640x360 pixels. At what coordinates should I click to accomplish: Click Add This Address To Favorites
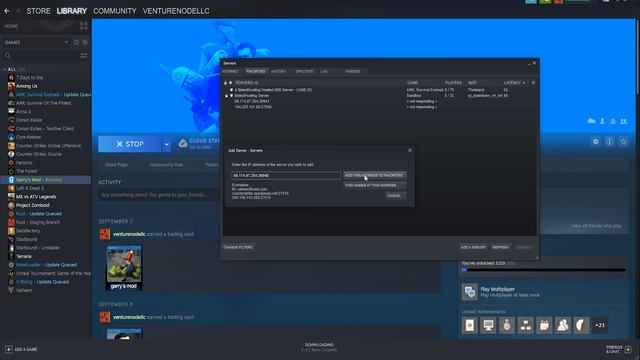(x=374, y=175)
